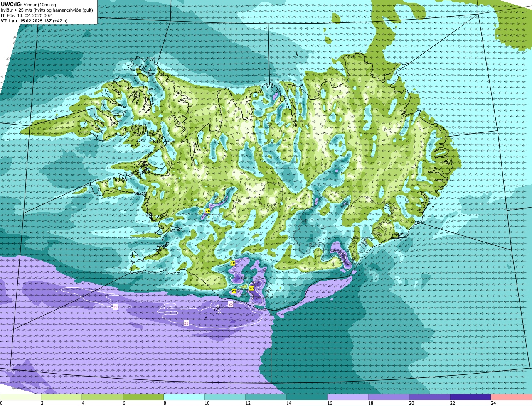Click the yellow 27 maximum gust label

(234, 291)
